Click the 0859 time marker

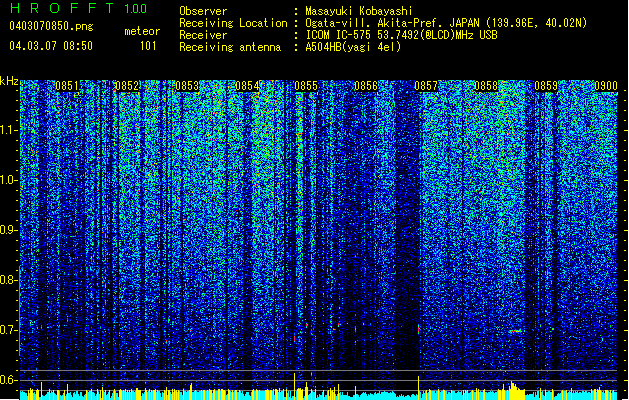pos(546,86)
